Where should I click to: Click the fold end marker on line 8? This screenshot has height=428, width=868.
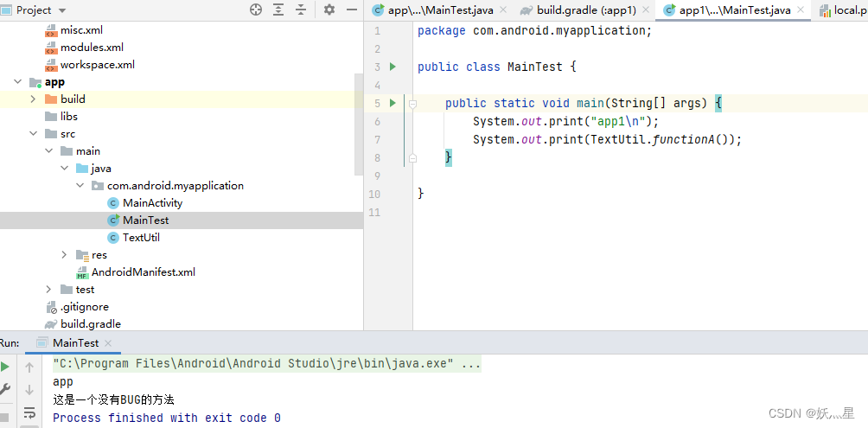coord(412,158)
